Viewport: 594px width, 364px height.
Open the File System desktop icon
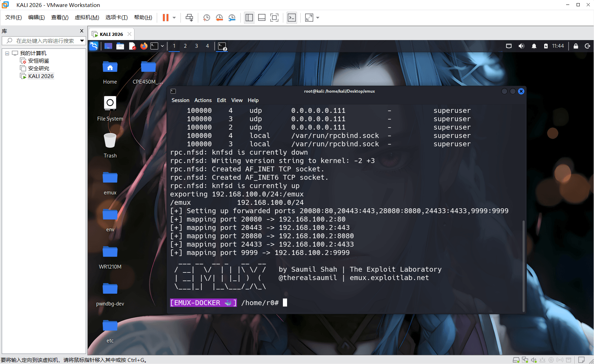point(110,109)
